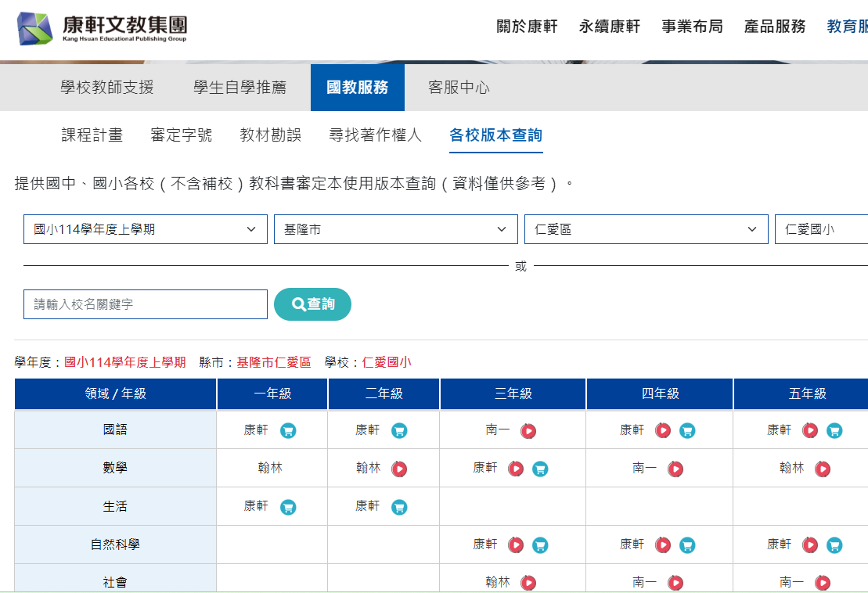The width and height of the screenshot is (868, 593).
Task: Click cart icon for 三年級 數學 康軒
Action: coord(540,469)
